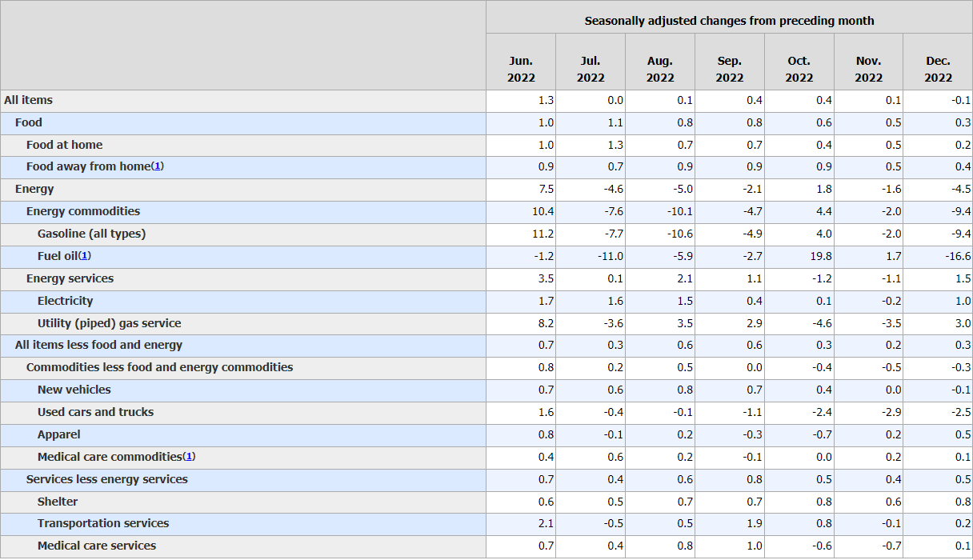973x560 pixels.
Task: Select the Shelter row label
Action: [58, 502]
